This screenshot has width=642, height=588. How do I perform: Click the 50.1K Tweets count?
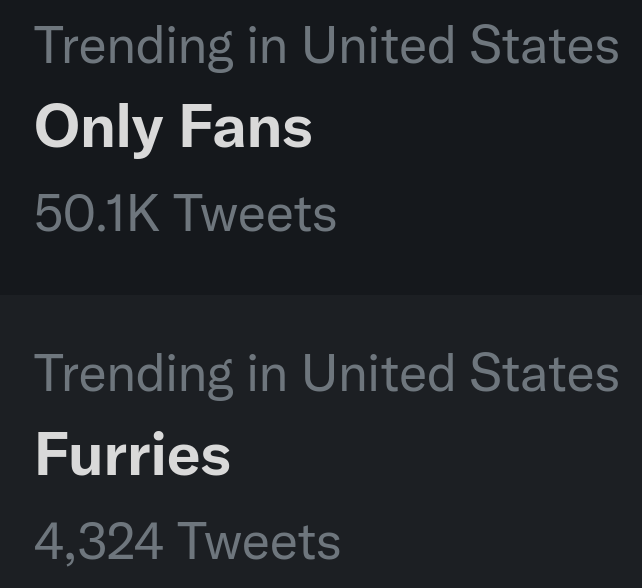(185, 214)
